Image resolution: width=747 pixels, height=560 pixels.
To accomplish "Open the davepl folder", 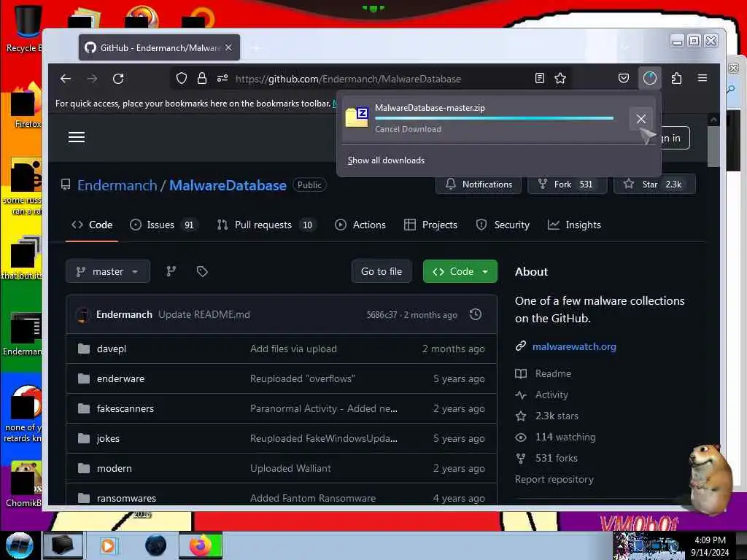I will pos(112,349).
